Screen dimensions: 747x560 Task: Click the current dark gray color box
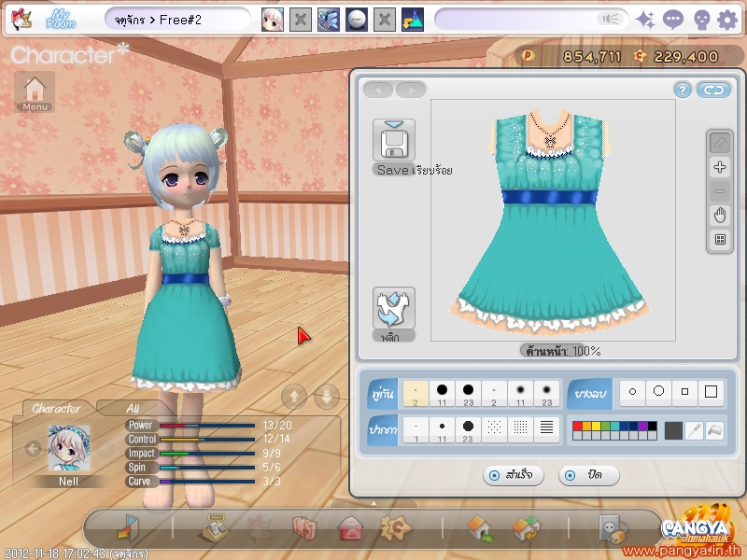673,430
